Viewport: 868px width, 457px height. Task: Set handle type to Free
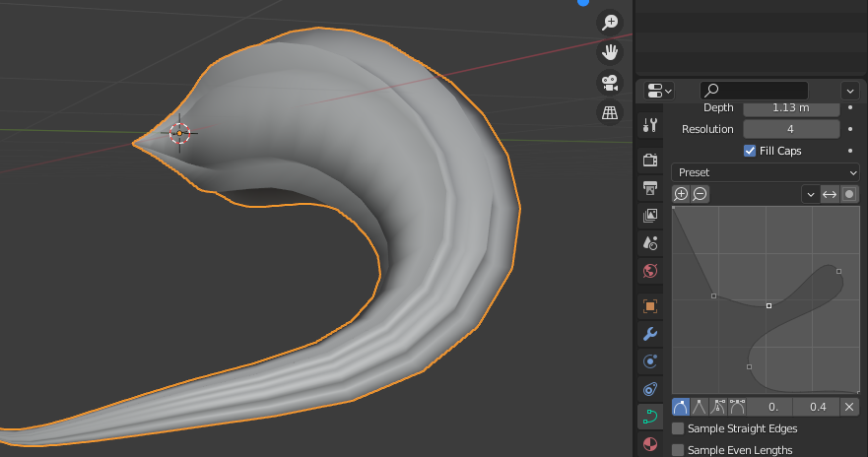(x=718, y=407)
